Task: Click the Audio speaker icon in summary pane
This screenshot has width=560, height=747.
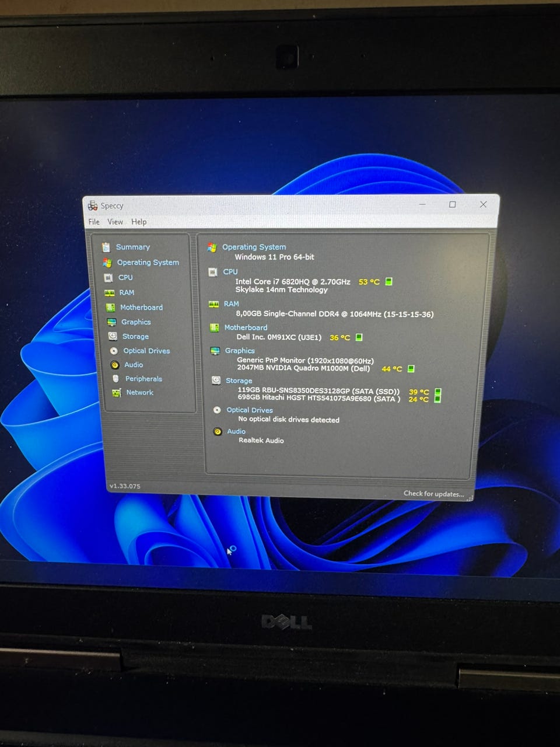Action: click(218, 432)
